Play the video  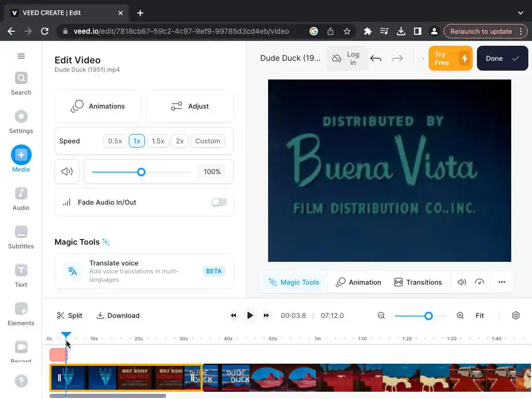[250, 315]
